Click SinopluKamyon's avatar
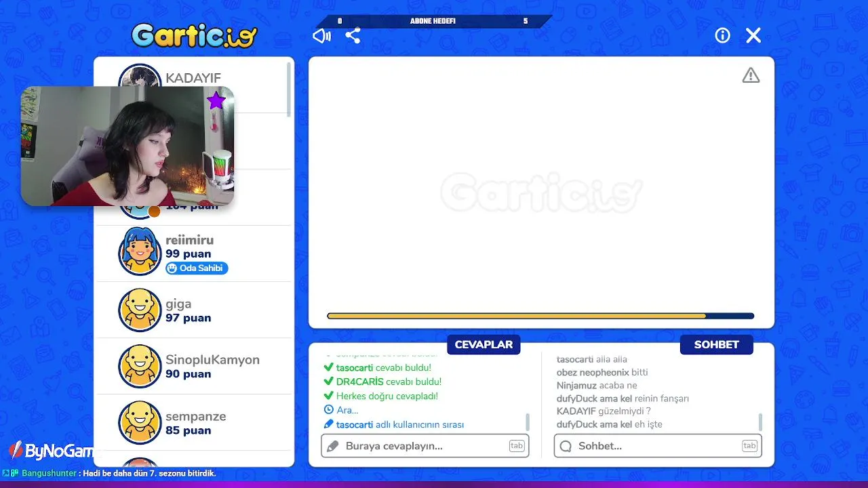 140,366
